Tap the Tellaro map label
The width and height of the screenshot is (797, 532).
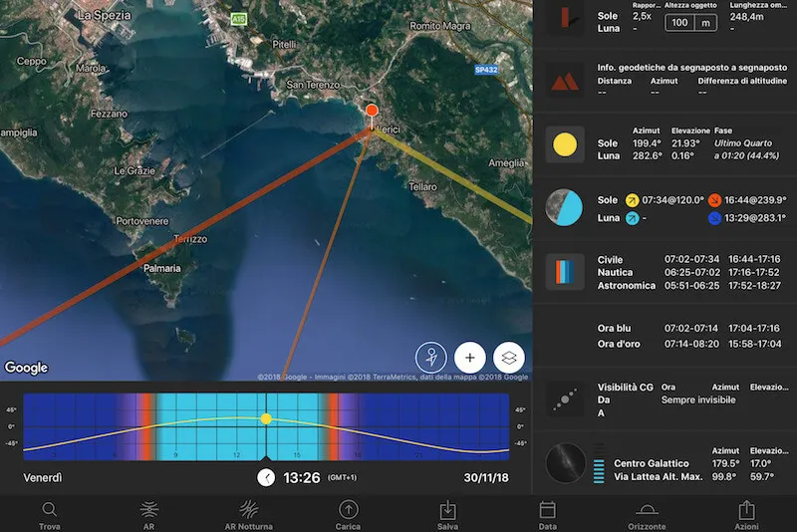click(422, 187)
